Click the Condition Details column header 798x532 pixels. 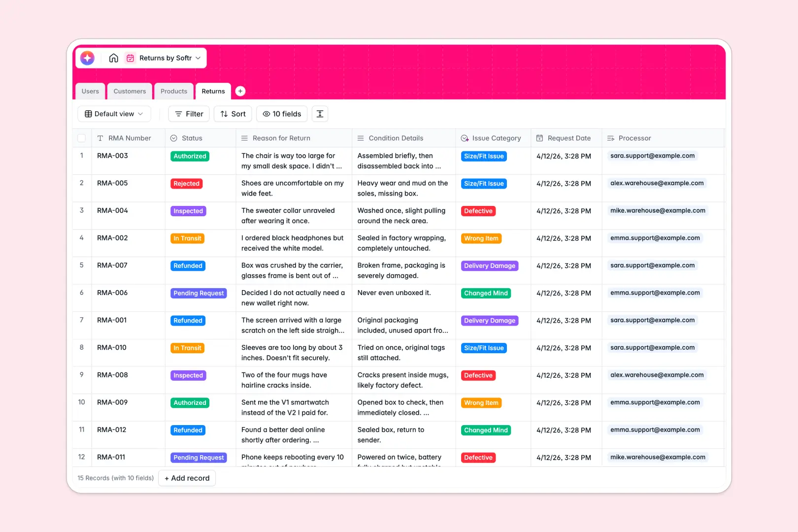404,138
